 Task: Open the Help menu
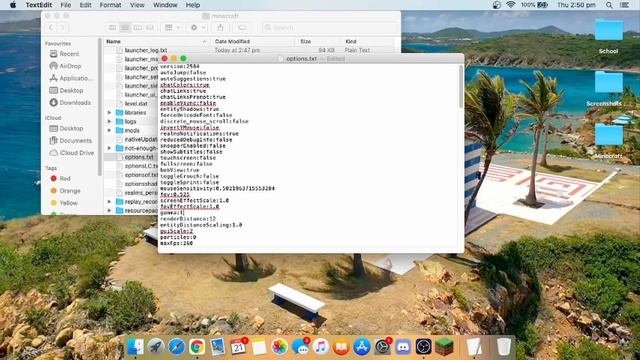193,5
